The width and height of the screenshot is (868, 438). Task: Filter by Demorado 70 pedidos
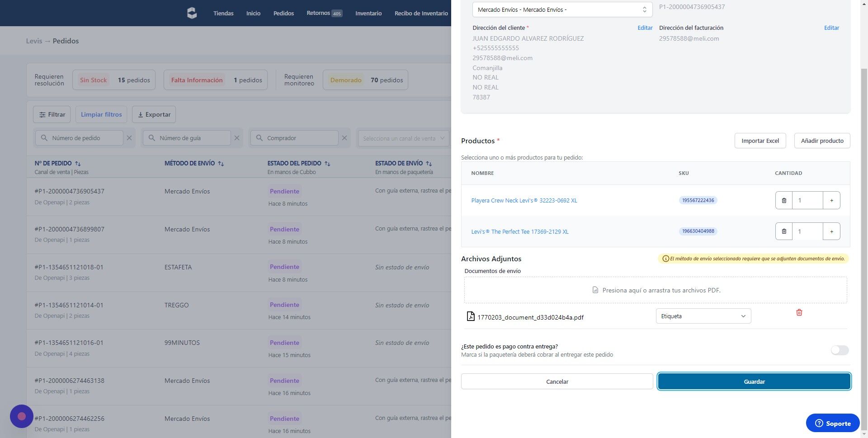click(x=365, y=80)
